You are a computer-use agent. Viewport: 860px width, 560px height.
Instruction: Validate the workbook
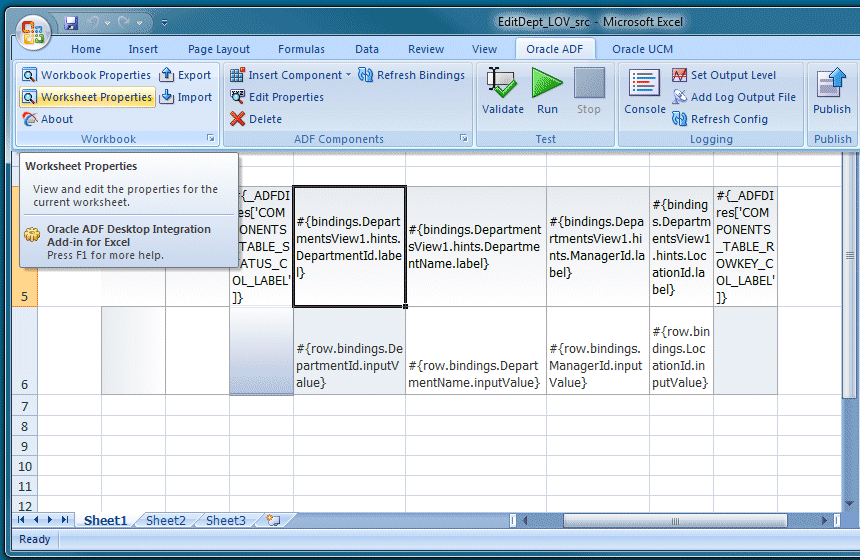502,91
